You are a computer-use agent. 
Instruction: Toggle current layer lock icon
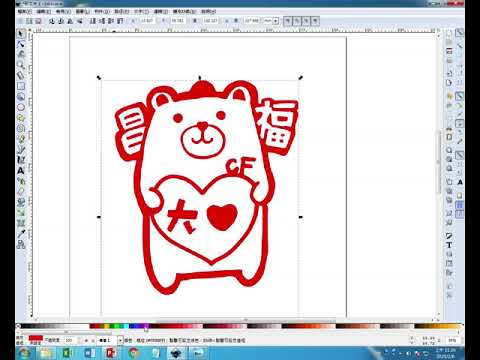click(93, 340)
